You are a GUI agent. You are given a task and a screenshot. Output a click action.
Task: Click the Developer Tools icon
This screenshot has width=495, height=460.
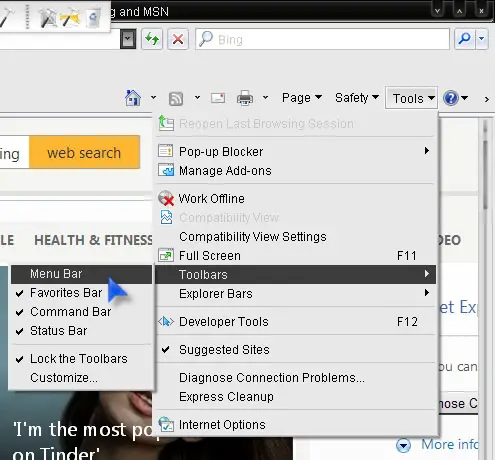tap(166, 322)
